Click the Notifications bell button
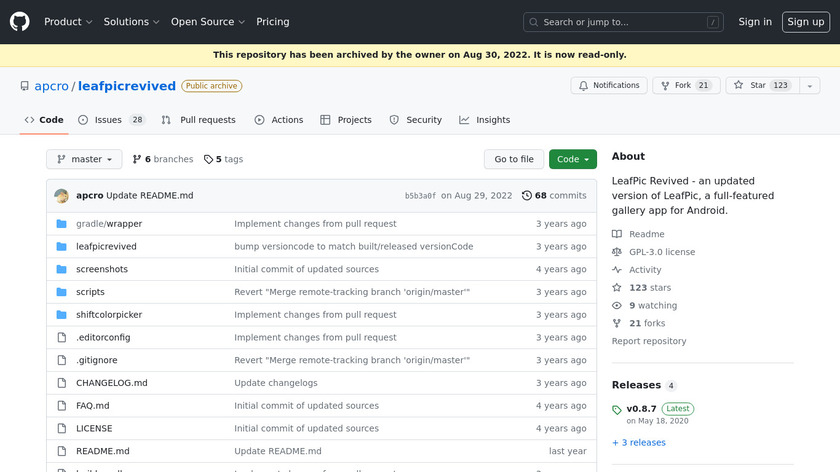Screen dimensions: 840x472 pyautogui.click(x=608, y=86)
